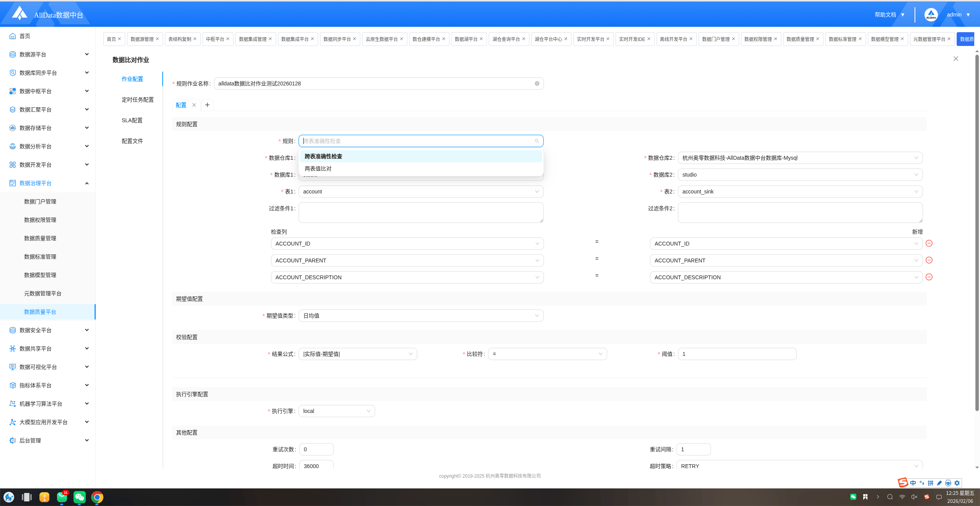Click the 过滤条件1 text area
The width and height of the screenshot is (980, 506).
pyautogui.click(x=420, y=213)
